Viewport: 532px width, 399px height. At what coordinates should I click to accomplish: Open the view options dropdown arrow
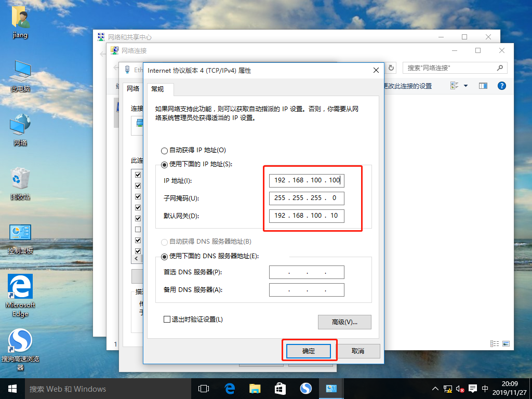click(x=466, y=86)
